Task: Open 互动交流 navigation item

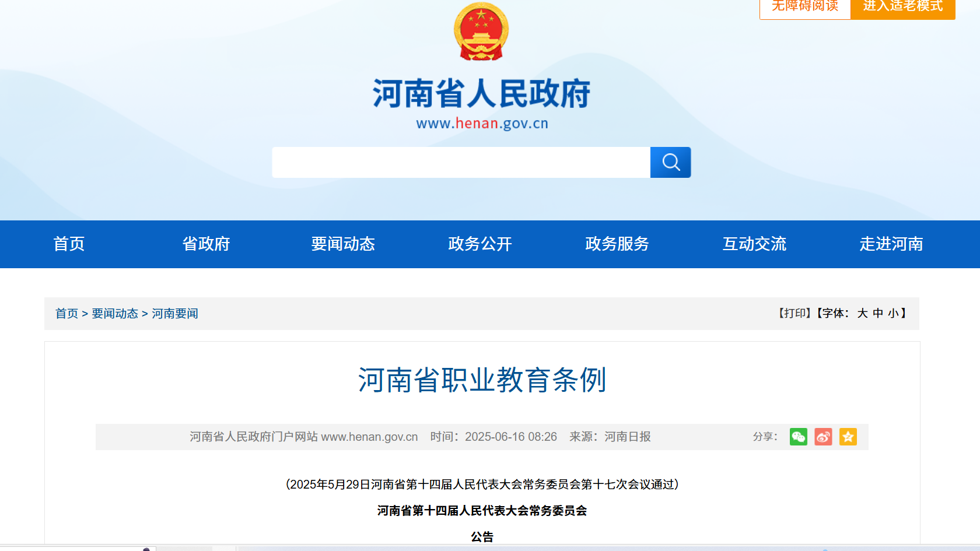Action: [x=754, y=244]
